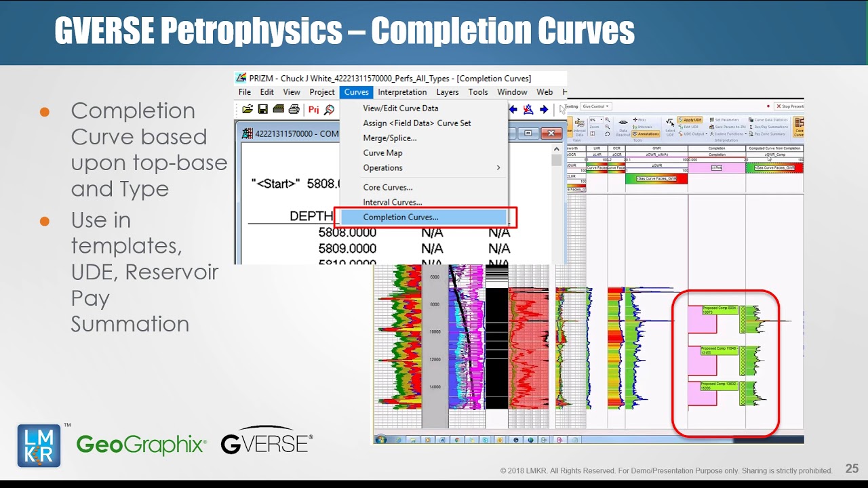
Task: Click the Print icon in PRIZM toolbar
Action: (294, 109)
